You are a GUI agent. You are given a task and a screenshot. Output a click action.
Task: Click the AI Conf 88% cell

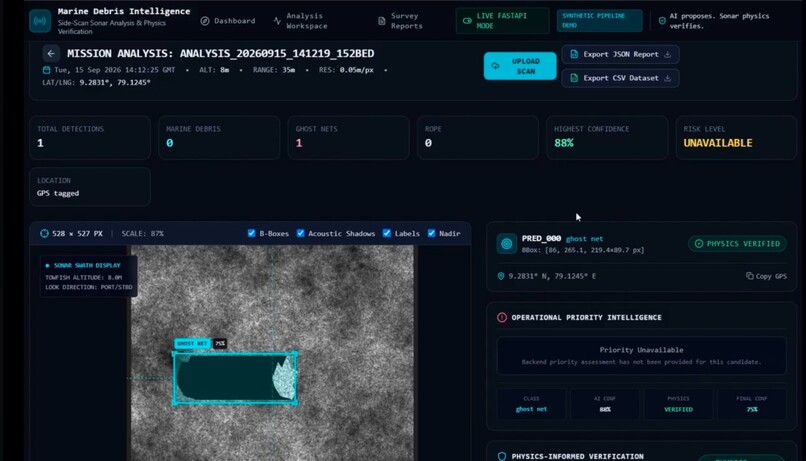point(605,404)
